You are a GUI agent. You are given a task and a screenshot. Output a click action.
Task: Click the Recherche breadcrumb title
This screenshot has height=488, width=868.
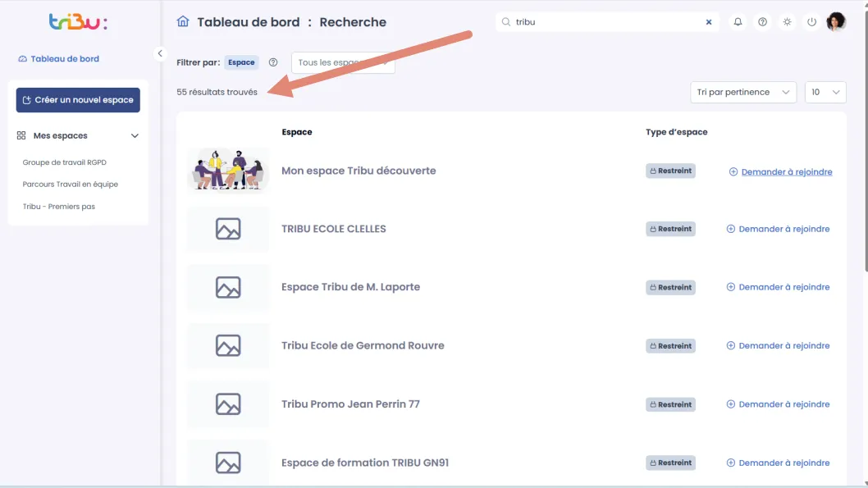point(353,22)
